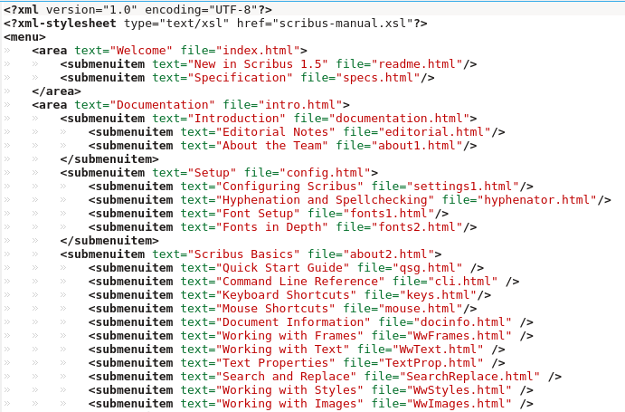
Task: Click the "WwText.html" file value
Action: (x=438, y=349)
